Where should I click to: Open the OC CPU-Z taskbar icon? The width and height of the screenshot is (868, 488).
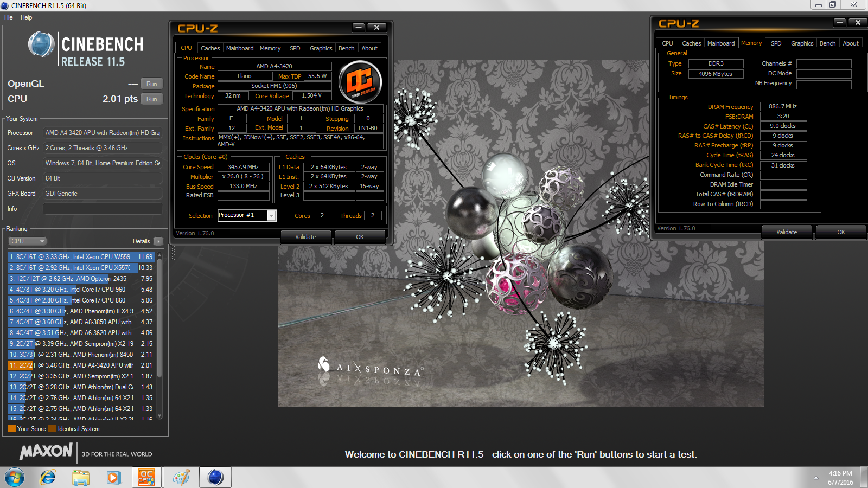point(146,477)
